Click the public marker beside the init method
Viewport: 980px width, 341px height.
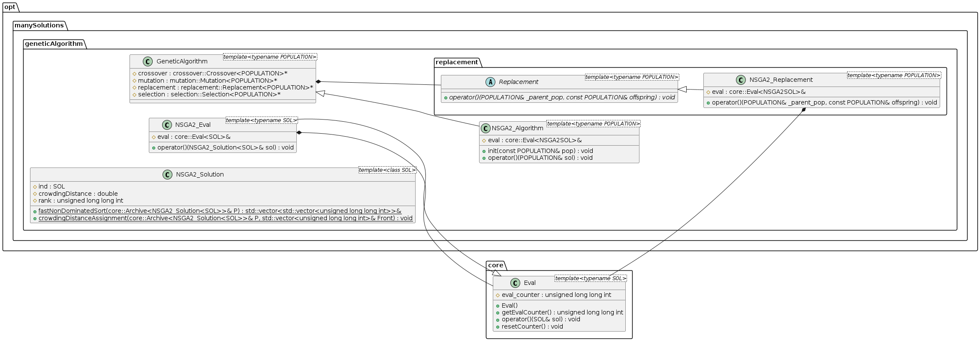pos(484,151)
